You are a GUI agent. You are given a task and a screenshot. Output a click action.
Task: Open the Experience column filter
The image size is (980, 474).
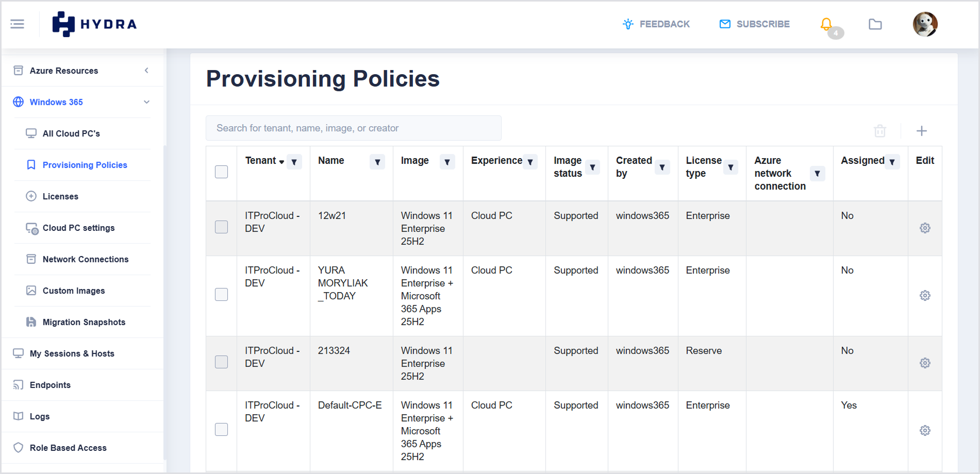(530, 162)
